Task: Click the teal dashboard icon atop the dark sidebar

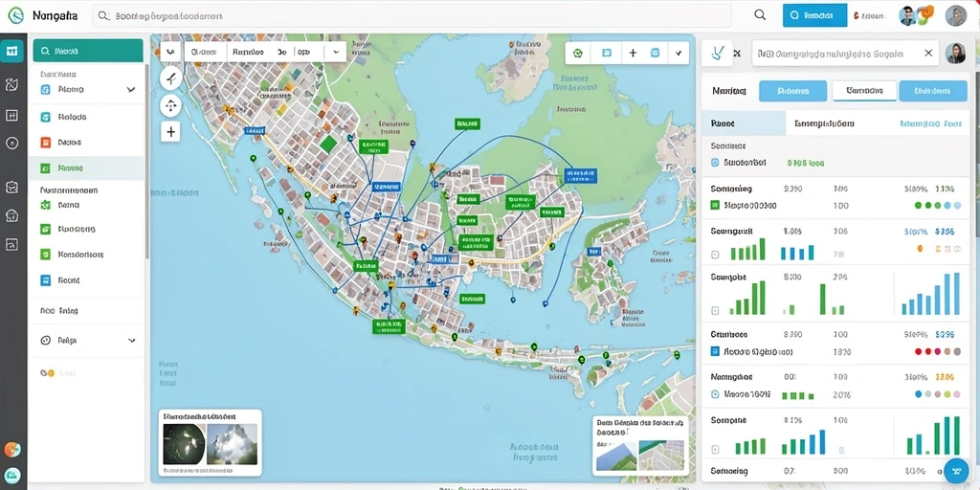Action: (11, 52)
